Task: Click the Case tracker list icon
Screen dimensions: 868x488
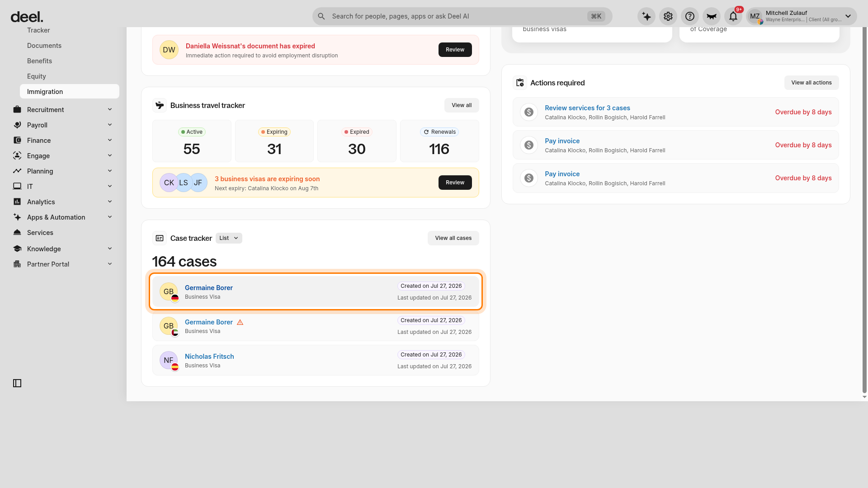Action: pyautogui.click(x=160, y=238)
